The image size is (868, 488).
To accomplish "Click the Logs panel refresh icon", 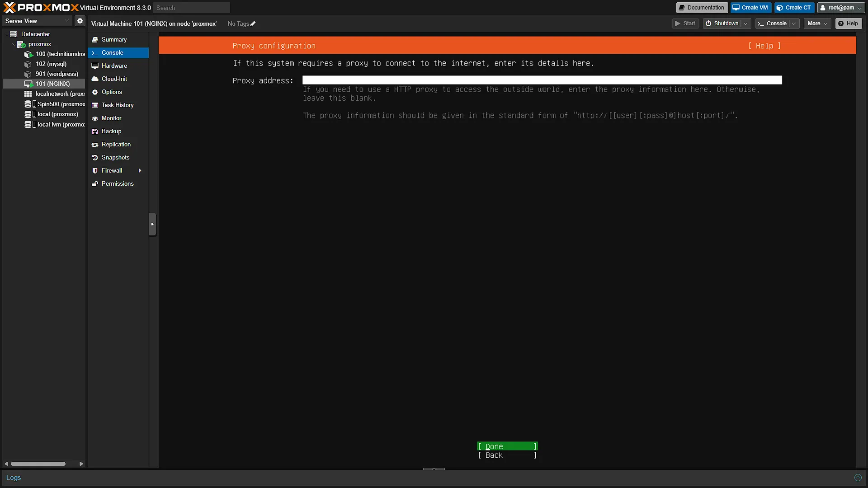I will (858, 478).
